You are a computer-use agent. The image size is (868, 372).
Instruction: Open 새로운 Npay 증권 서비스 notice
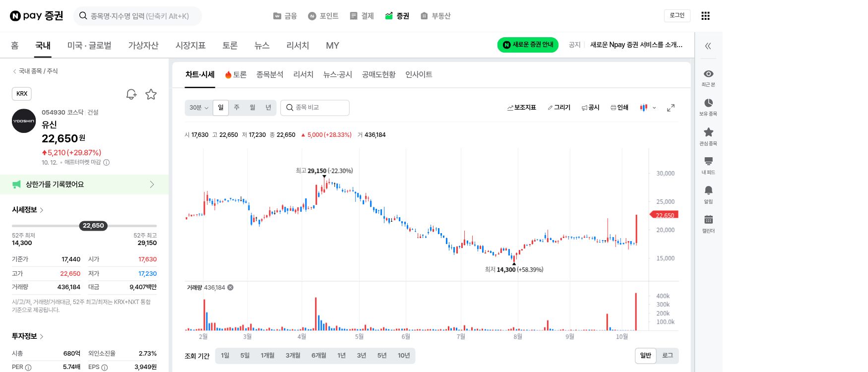[x=636, y=45]
